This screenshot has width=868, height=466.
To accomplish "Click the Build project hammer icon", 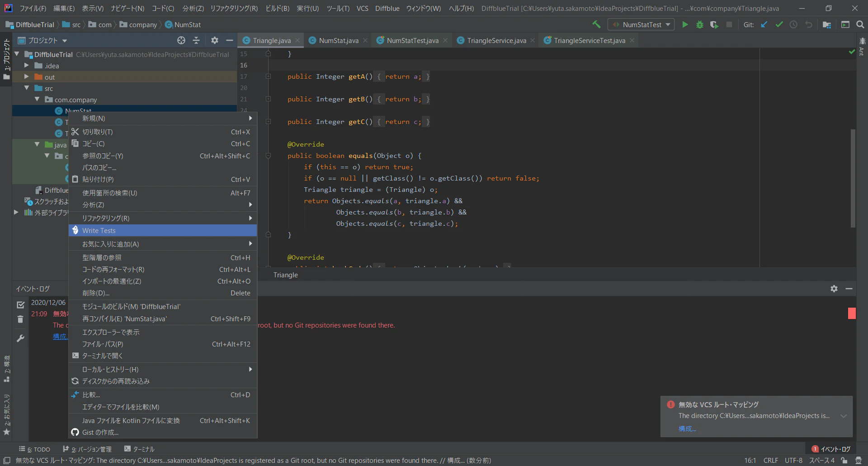I will [x=597, y=24].
